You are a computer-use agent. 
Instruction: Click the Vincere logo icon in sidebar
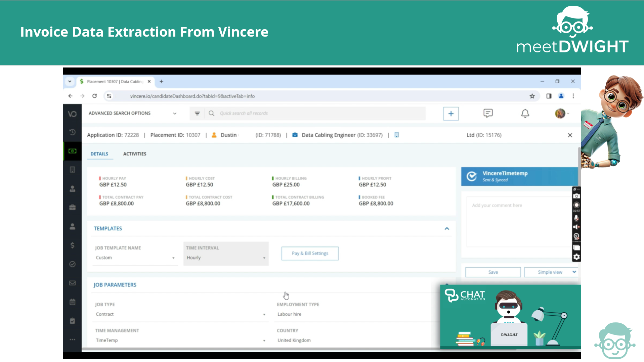72,114
